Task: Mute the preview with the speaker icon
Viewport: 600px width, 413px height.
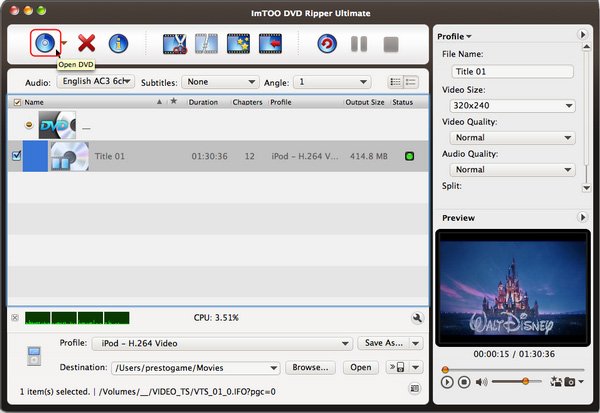Action: point(481,382)
